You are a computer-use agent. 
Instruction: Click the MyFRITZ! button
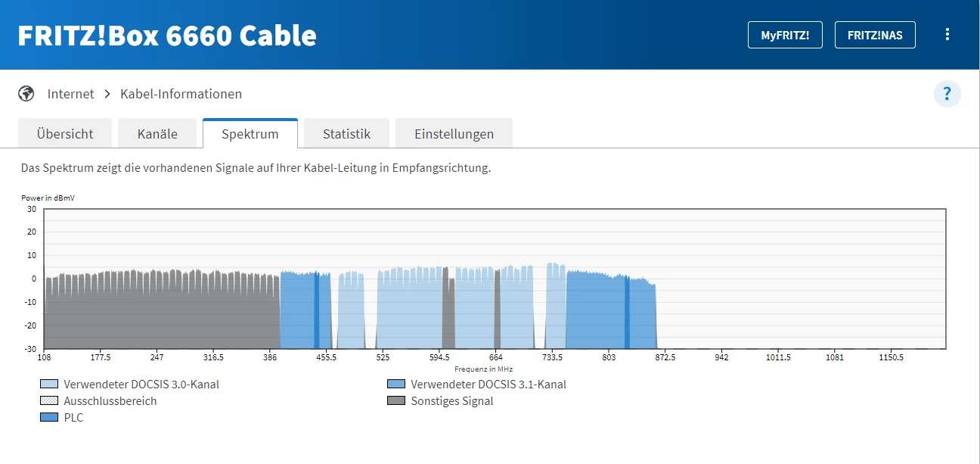tap(785, 35)
